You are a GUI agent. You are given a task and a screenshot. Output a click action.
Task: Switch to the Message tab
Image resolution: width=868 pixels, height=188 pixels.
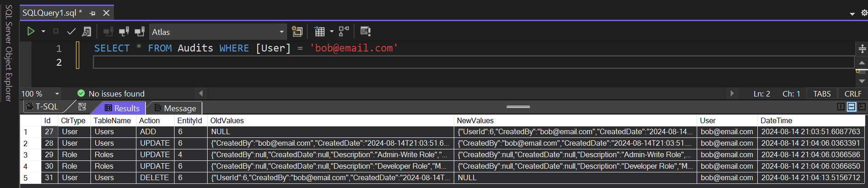(175, 108)
